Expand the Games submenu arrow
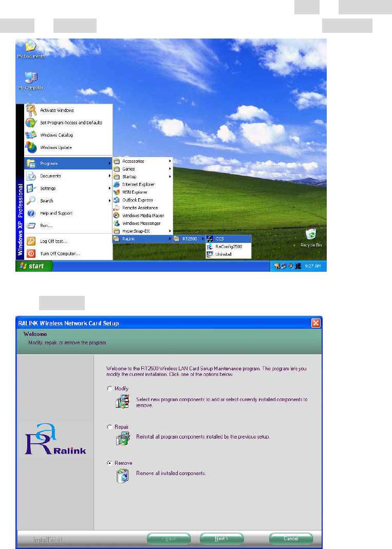The image size is (392, 549). (170, 169)
